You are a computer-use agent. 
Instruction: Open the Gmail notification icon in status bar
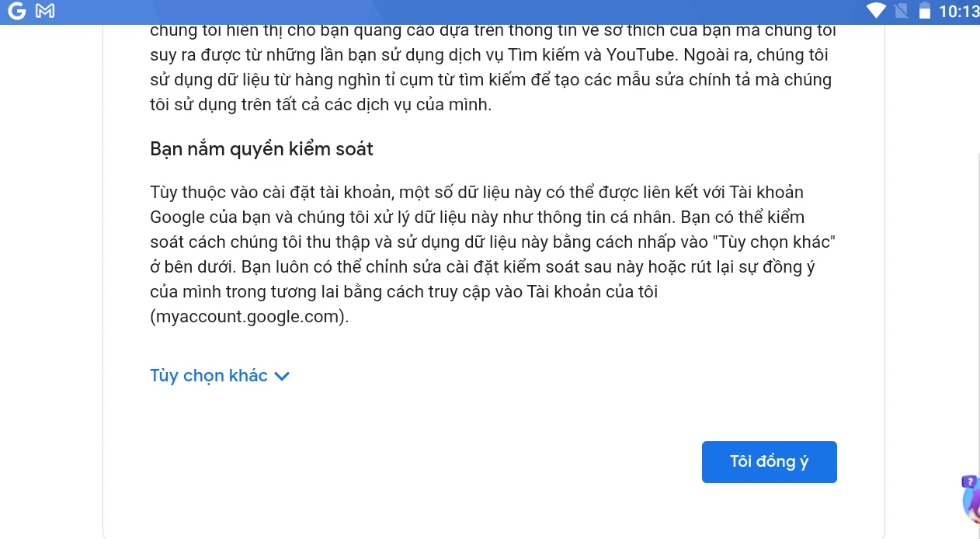pos(45,12)
